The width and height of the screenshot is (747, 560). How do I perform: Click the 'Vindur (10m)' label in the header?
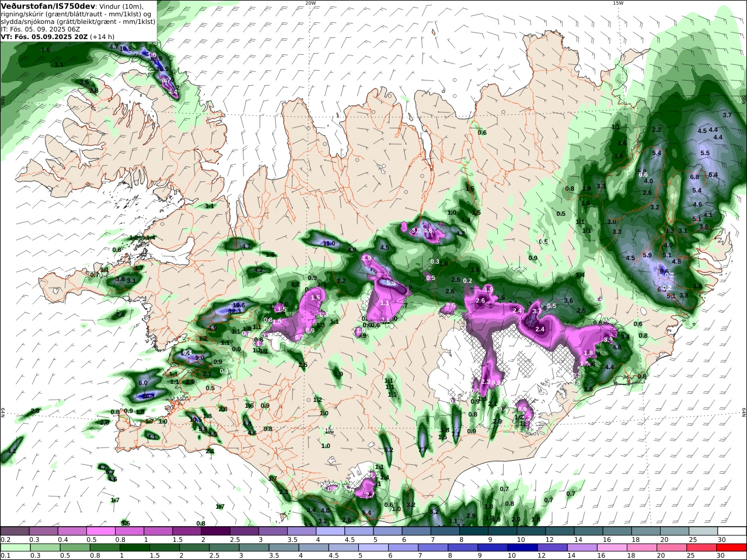point(121,6)
